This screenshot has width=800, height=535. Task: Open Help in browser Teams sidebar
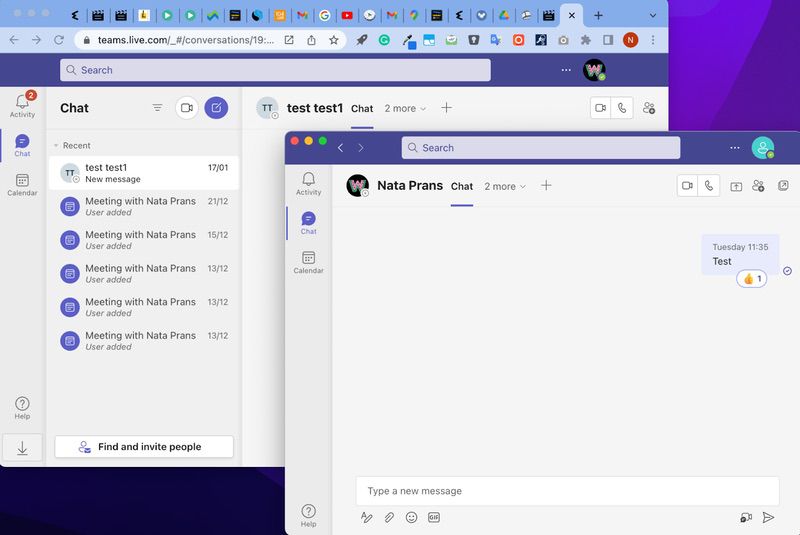[x=22, y=408]
